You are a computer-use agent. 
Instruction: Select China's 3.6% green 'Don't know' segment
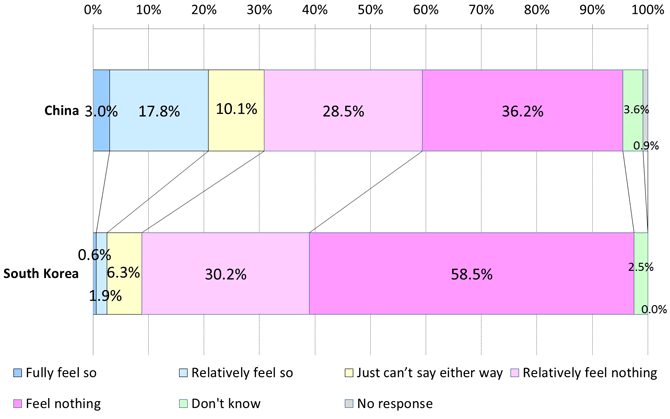tap(632, 111)
